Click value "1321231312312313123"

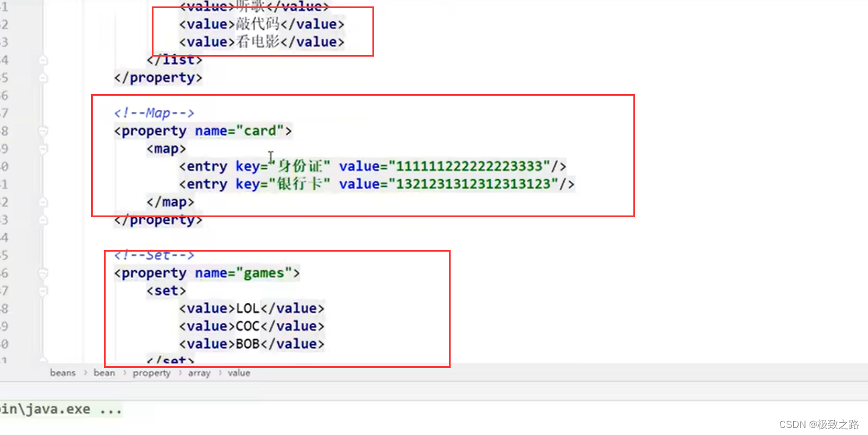pos(473,185)
